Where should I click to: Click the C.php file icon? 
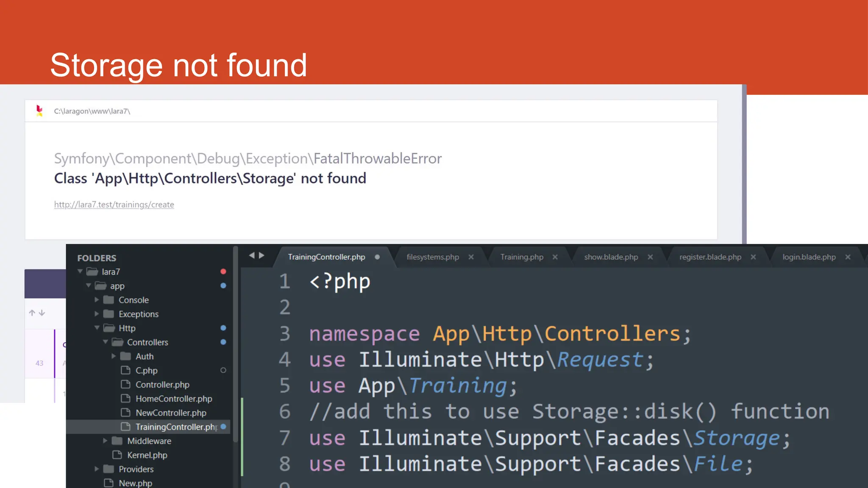point(125,370)
